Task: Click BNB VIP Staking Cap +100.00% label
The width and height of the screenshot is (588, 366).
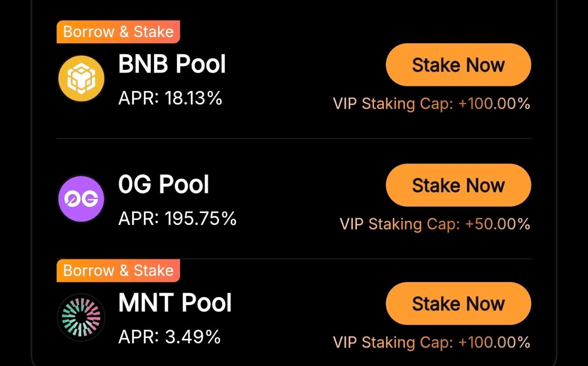Action: coord(431,104)
